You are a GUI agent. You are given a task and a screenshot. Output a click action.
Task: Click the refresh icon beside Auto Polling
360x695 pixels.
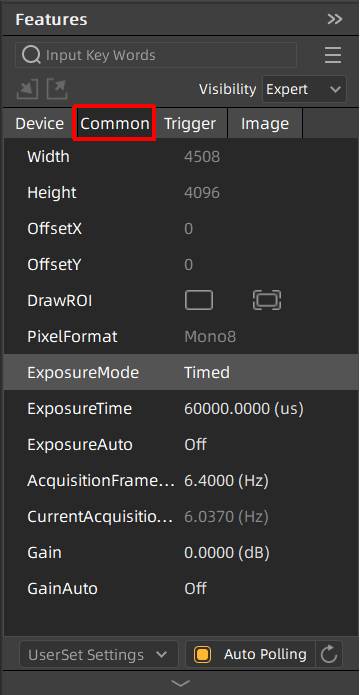pos(329,654)
